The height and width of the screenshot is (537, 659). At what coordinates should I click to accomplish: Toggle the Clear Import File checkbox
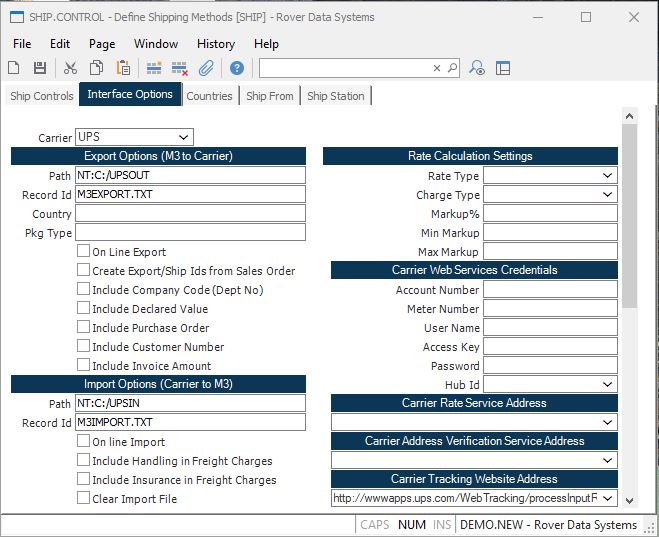84,499
